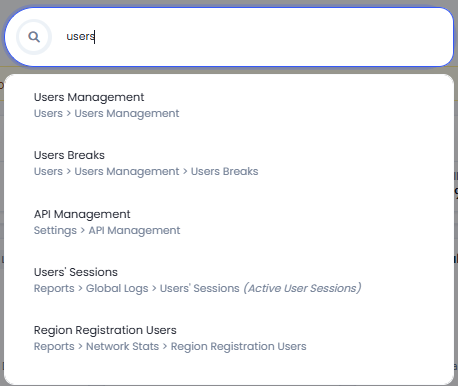This screenshot has width=458, height=386.
Task: Click the "(Active User Sessions)" italic text
Action: pos(302,288)
